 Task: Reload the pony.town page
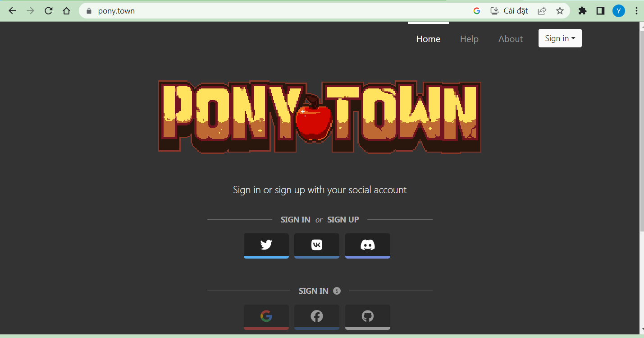point(49,11)
